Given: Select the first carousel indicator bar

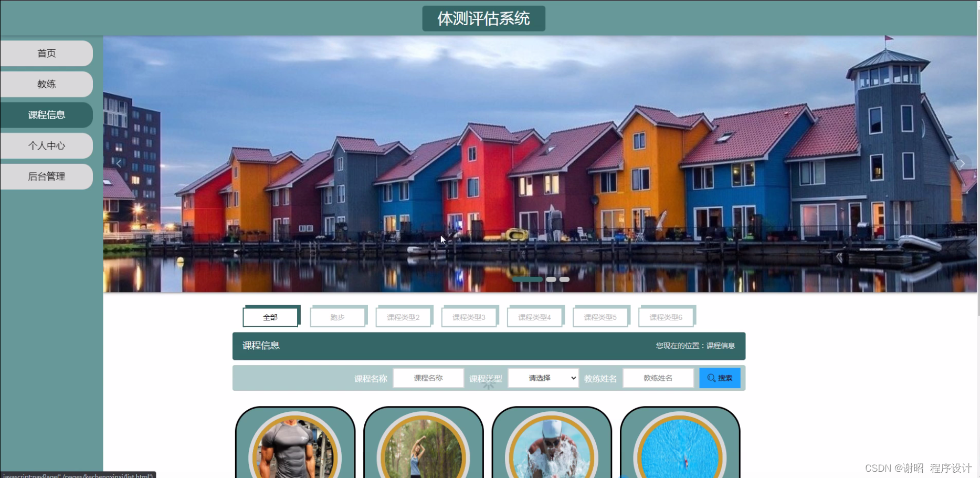Looking at the screenshot, I should (x=528, y=279).
